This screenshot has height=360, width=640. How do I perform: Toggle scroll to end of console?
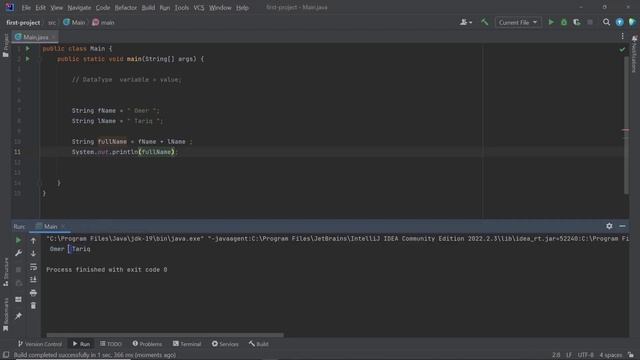[33, 280]
